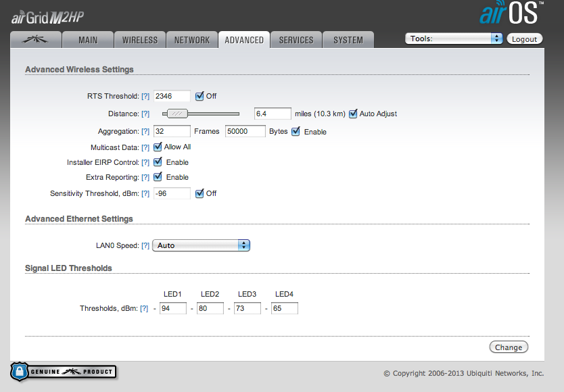Toggle Distance Auto Adjust checkbox
Image resolution: width=564 pixels, height=392 pixels.
(353, 114)
